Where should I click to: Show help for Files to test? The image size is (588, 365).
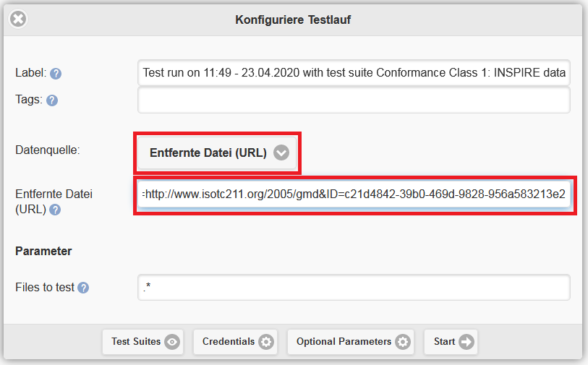(83, 288)
